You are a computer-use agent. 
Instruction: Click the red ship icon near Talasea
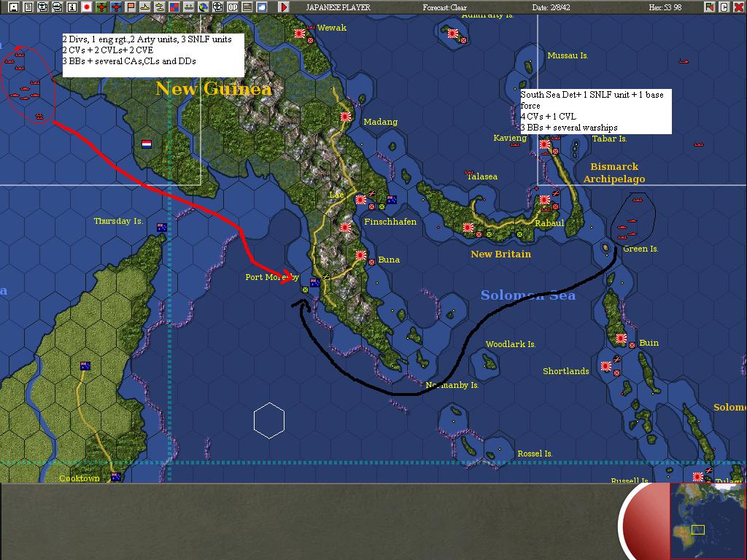469,172
